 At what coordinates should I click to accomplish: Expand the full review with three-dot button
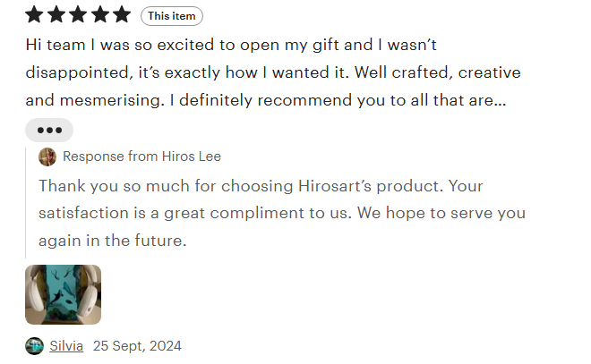(x=49, y=131)
